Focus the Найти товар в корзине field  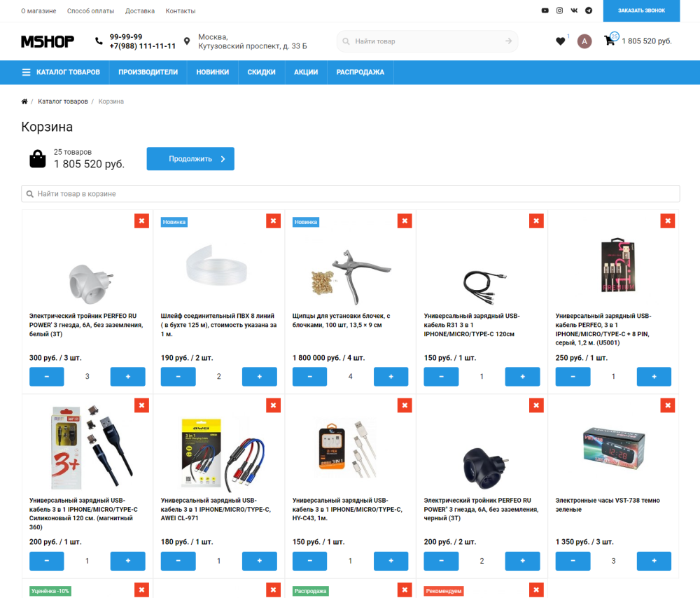click(351, 194)
